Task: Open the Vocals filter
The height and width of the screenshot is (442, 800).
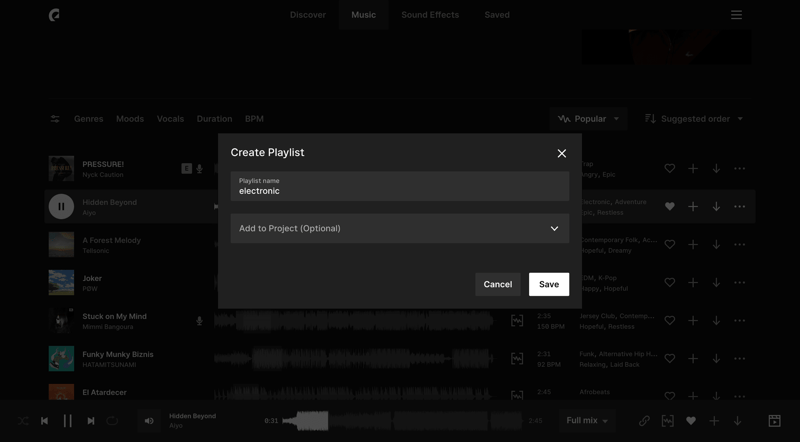Action: point(170,119)
